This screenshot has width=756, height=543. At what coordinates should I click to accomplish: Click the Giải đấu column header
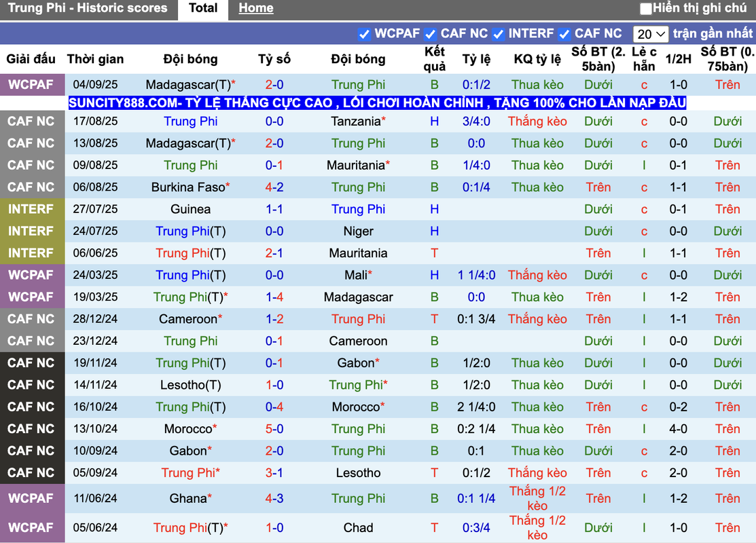31,59
